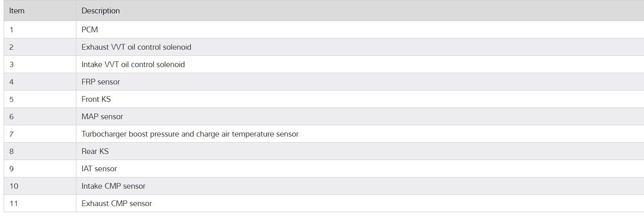Click the Intake CMP sensor entry
This screenshot has width=644, height=219.
[114, 186]
